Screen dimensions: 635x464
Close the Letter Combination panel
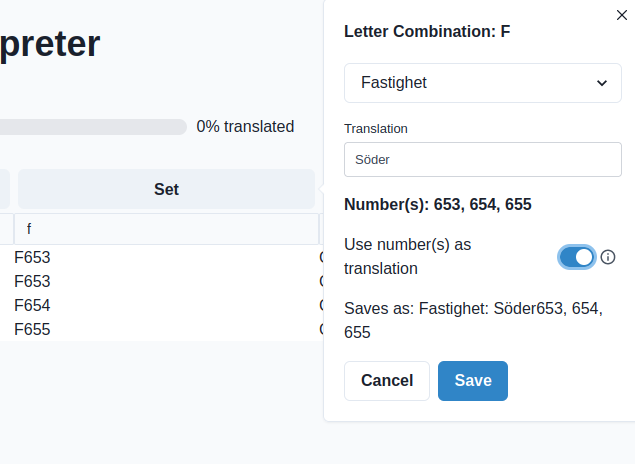tap(622, 15)
